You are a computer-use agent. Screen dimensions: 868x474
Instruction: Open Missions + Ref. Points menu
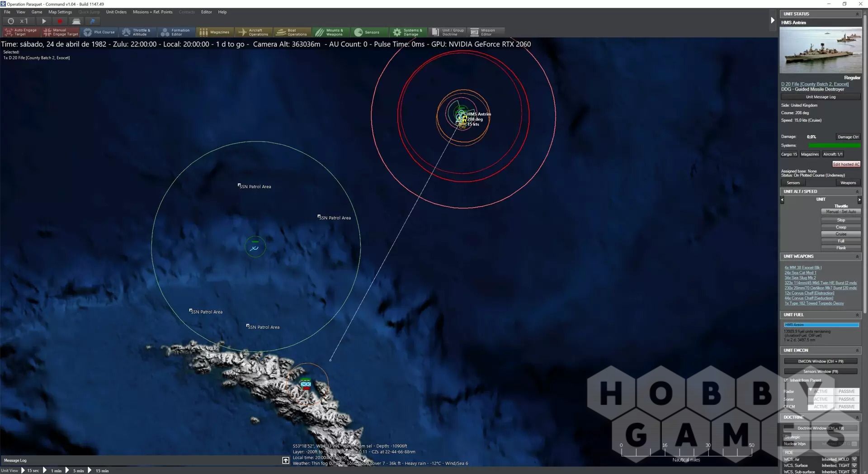[152, 12]
